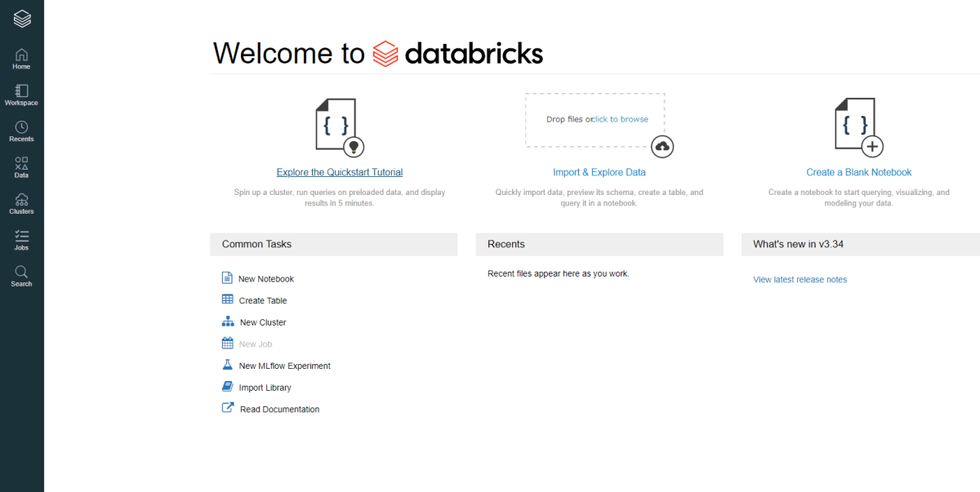Viewport: 980px width, 492px height.
Task: Click the 'Spin up a cluster' description text
Action: tap(340, 197)
